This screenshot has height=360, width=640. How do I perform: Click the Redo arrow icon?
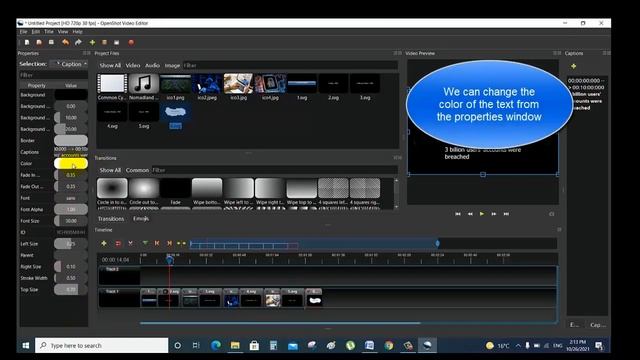[x=78, y=42]
